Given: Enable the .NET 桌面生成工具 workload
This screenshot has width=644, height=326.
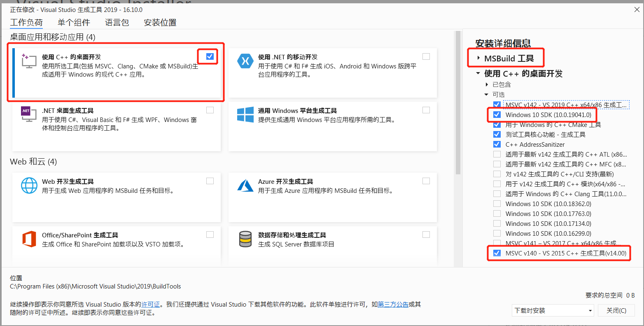Looking at the screenshot, I should coord(210,110).
